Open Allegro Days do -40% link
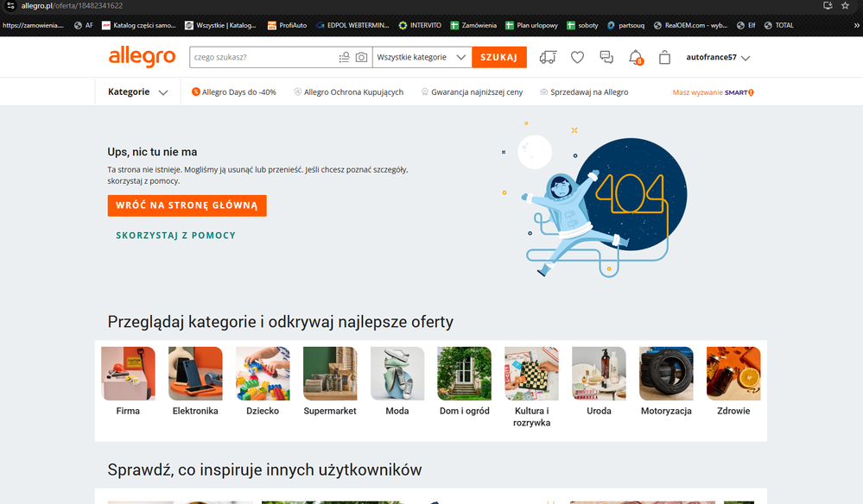The height and width of the screenshot is (504, 863). (234, 92)
